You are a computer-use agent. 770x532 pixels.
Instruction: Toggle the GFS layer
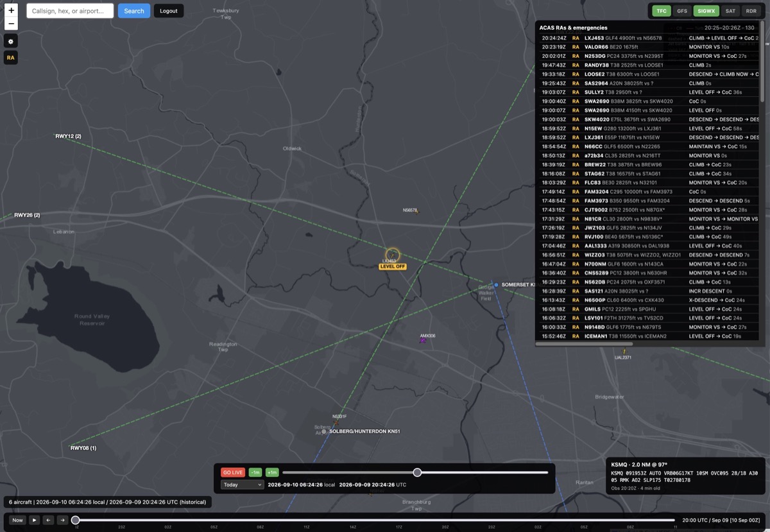(x=682, y=11)
